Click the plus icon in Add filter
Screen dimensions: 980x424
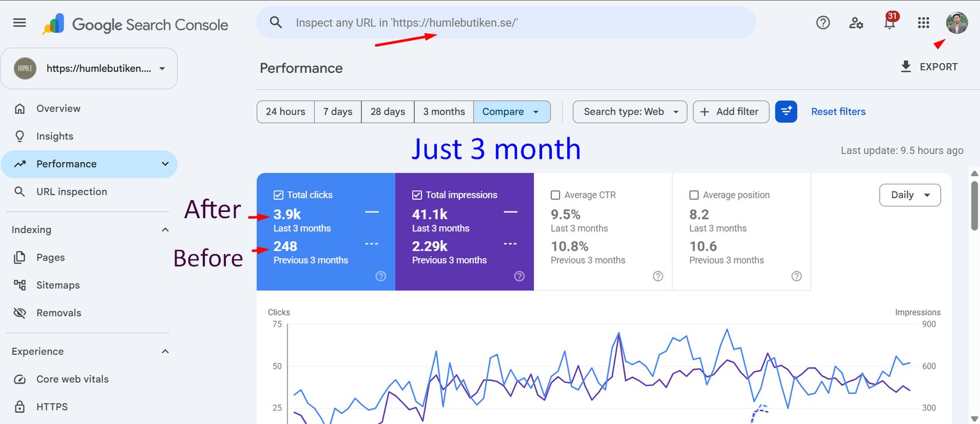704,112
